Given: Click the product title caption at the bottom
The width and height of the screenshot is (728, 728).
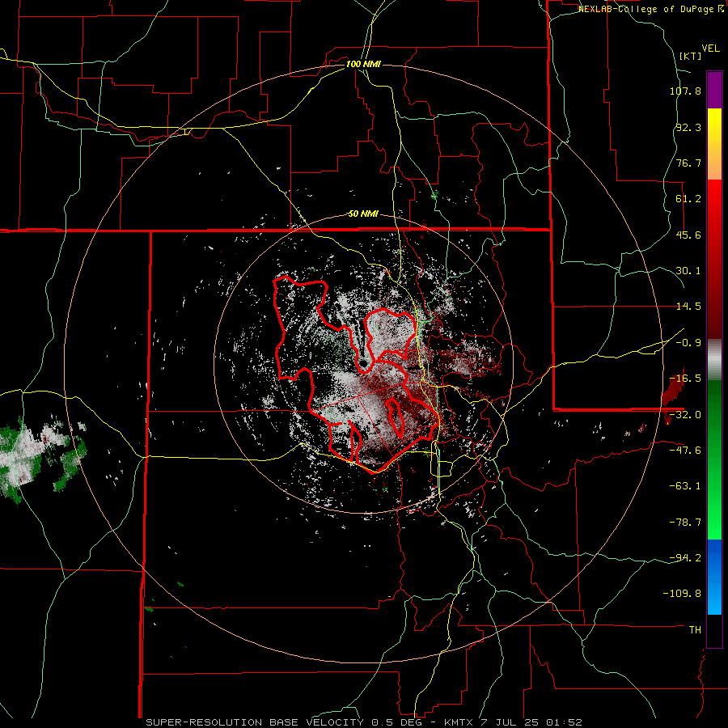Looking at the screenshot, I should (x=363, y=722).
